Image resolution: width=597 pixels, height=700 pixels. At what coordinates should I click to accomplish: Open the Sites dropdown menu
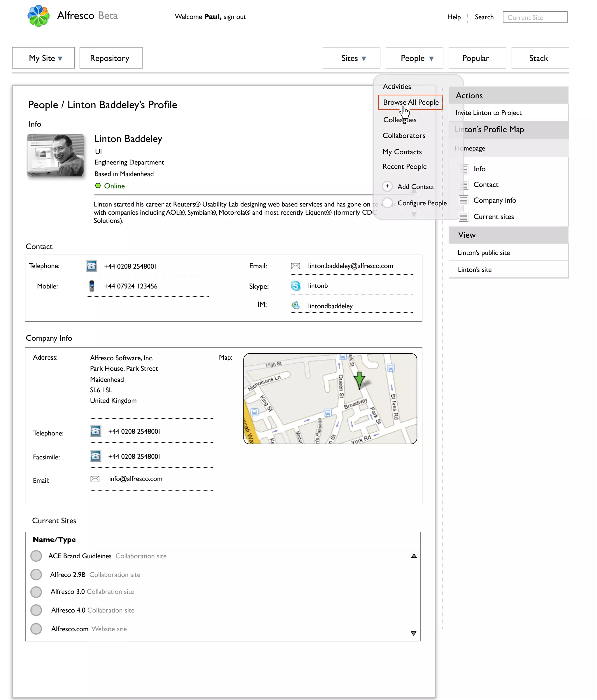click(x=352, y=58)
